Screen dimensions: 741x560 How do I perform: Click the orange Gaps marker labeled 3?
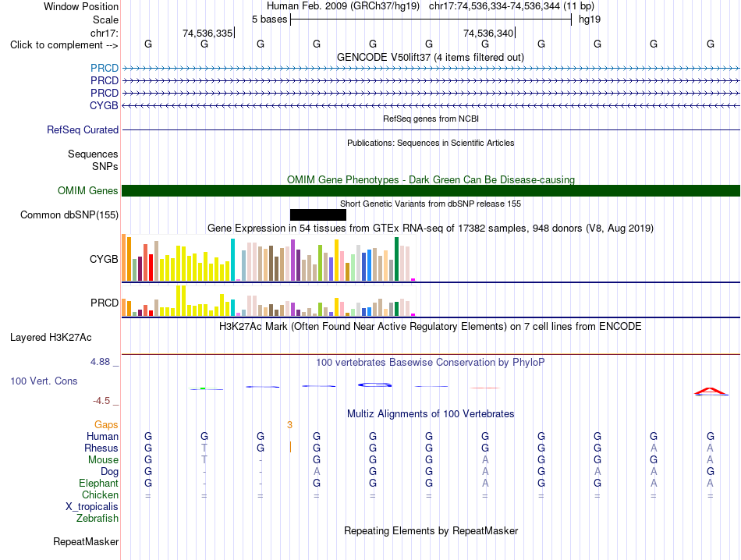pyautogui.click(x=289, y=425)
